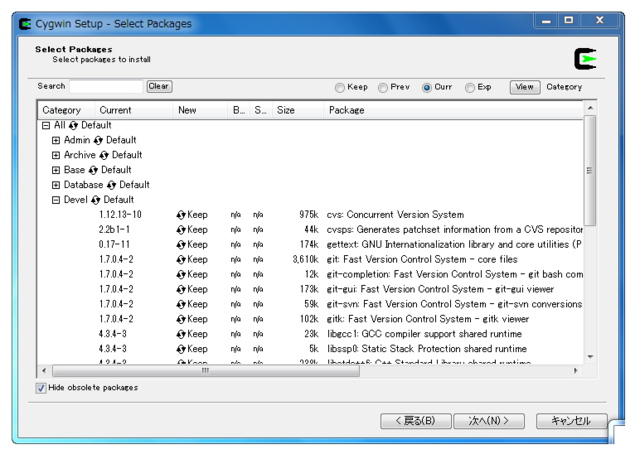
Task: Uncheck Hide obsolete packages checkbox
Action: pyautogui.click(x=41, y=388)
